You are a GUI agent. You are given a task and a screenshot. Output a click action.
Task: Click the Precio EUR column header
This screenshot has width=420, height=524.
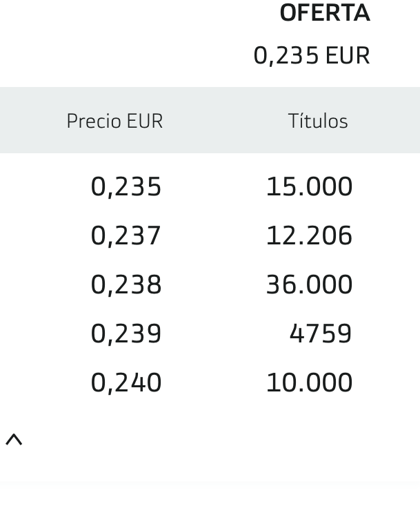point(114,121)
